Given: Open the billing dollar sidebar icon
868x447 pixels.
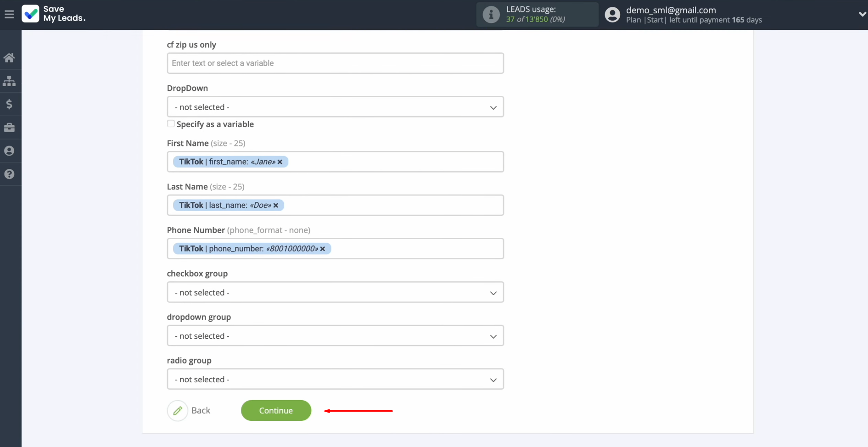Looking at the screenshot, I should pyautogui.click(x=9, y=104).
